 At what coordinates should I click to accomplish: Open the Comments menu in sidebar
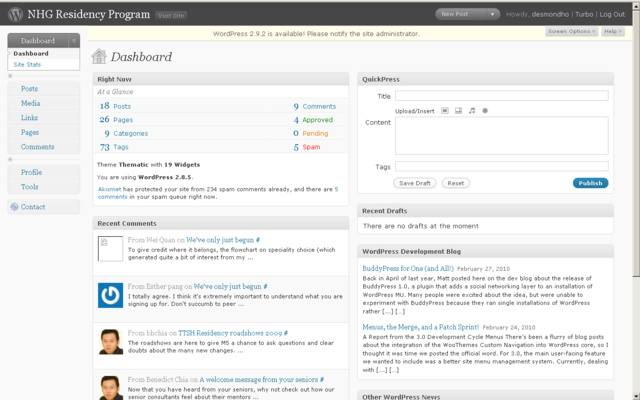38,147
